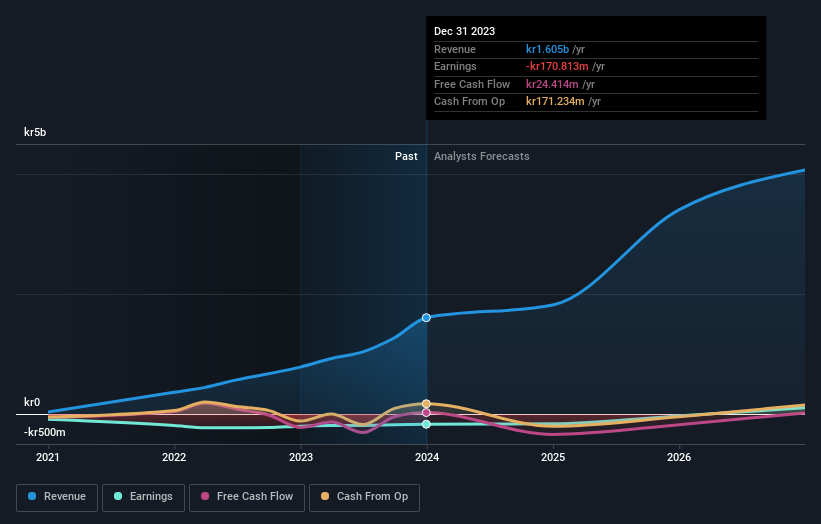Screen dimensions: 821x524
Task: Click the kr5b y-axis label
Action: pos(35,132)
